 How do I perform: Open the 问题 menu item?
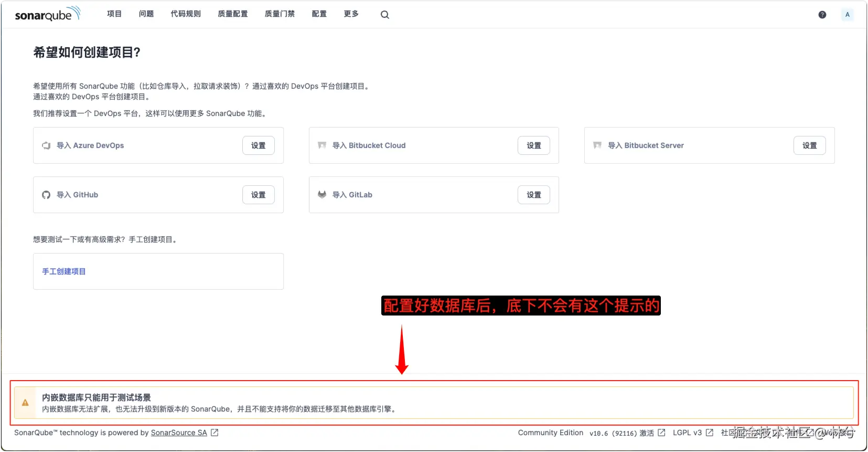[x=146, y=14]
